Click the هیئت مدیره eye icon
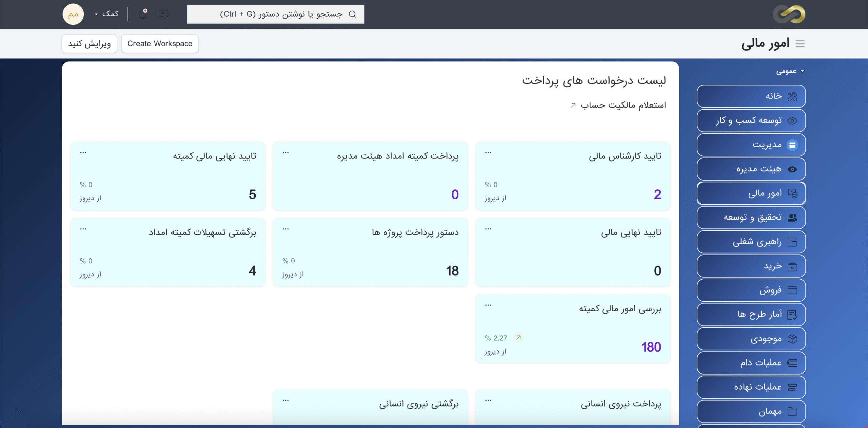This screenshot has width=868, height=428. tap(792, 169)
